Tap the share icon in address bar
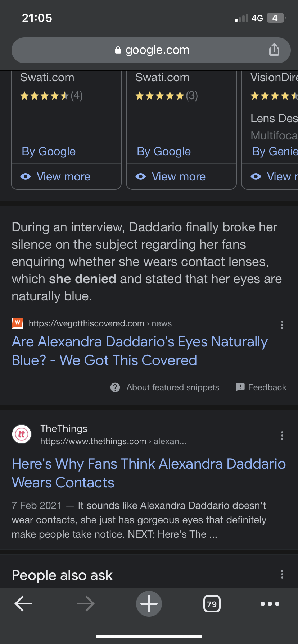Image resolution: width=298 pixels, height=644 pixels. [x=274, y=50]
